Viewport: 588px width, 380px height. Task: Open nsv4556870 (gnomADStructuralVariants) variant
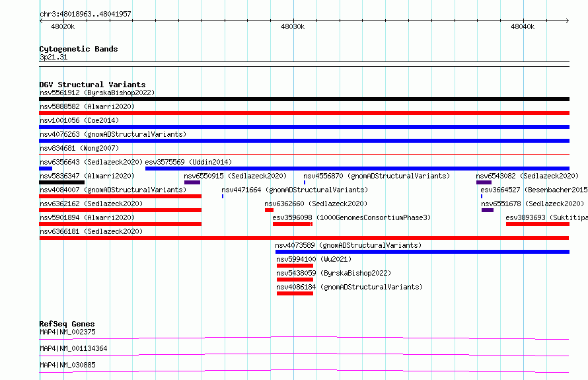pos(377,176)
